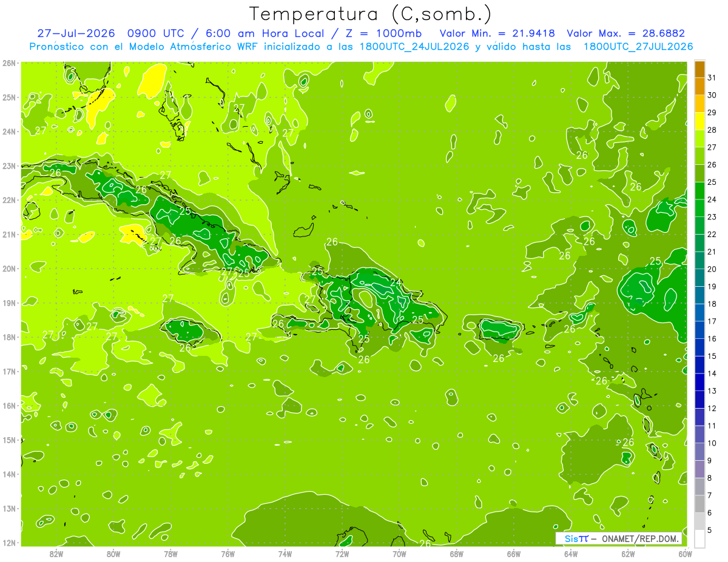
Task: Click the title 'Temperatura (C,somb.)'
Action: (x=371, y=14)
